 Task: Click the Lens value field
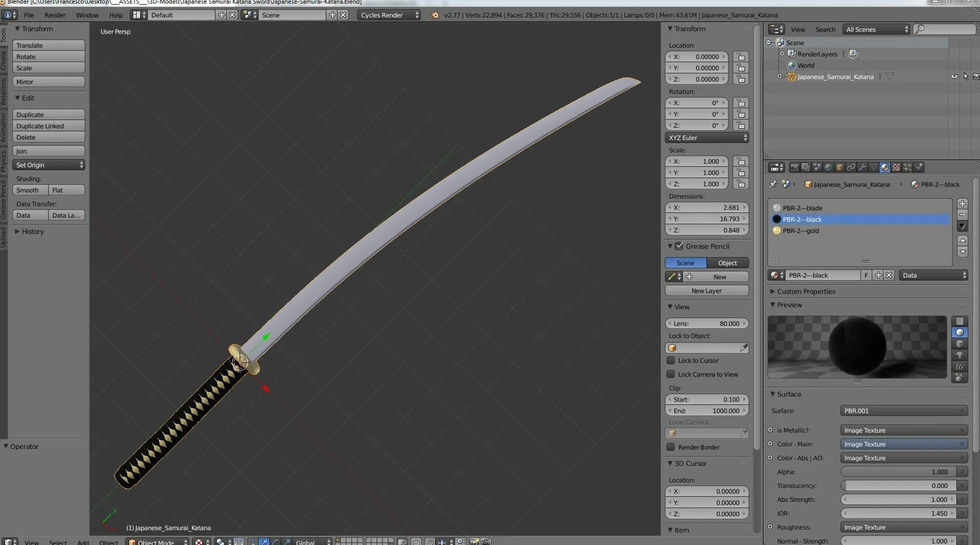point(707,323)
